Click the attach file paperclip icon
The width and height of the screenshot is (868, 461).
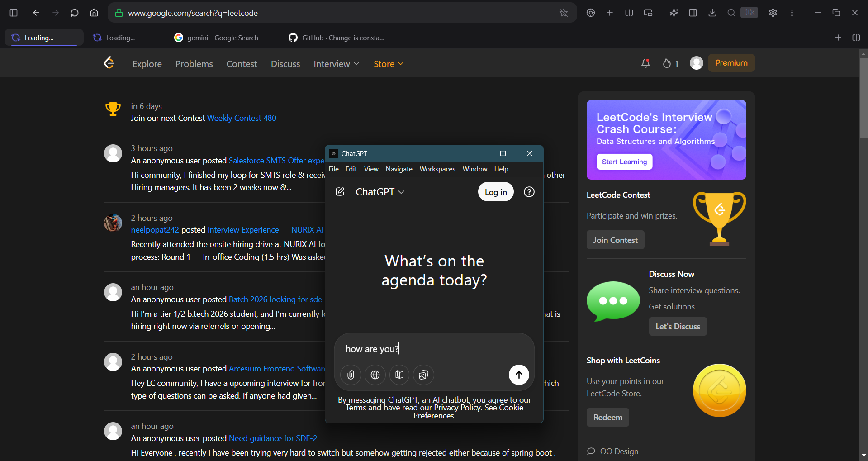pos(351,375)
